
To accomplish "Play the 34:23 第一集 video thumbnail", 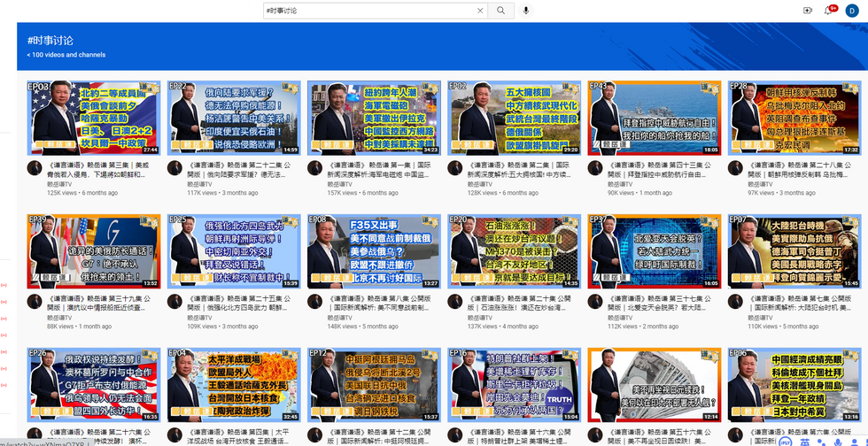I will (374, 118).
